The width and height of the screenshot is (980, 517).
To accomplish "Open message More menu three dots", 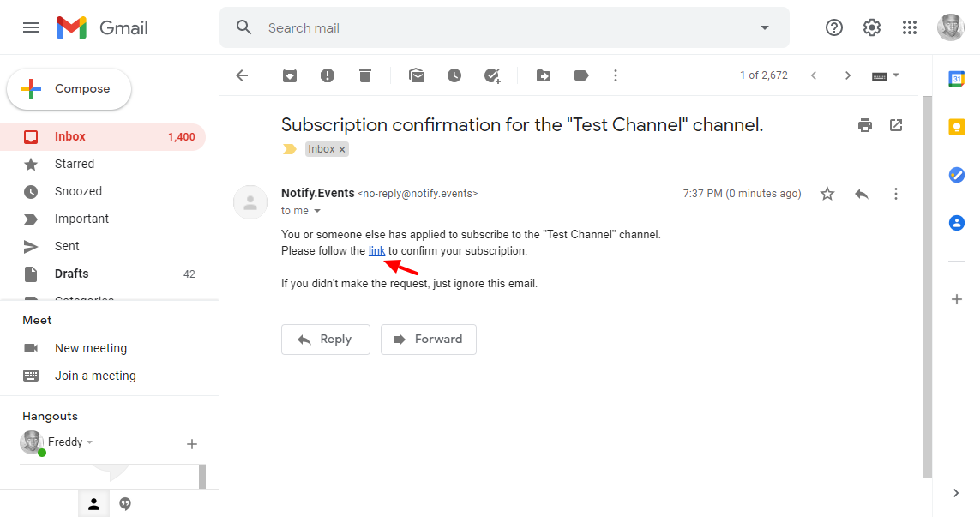I will tap(896, 194).
